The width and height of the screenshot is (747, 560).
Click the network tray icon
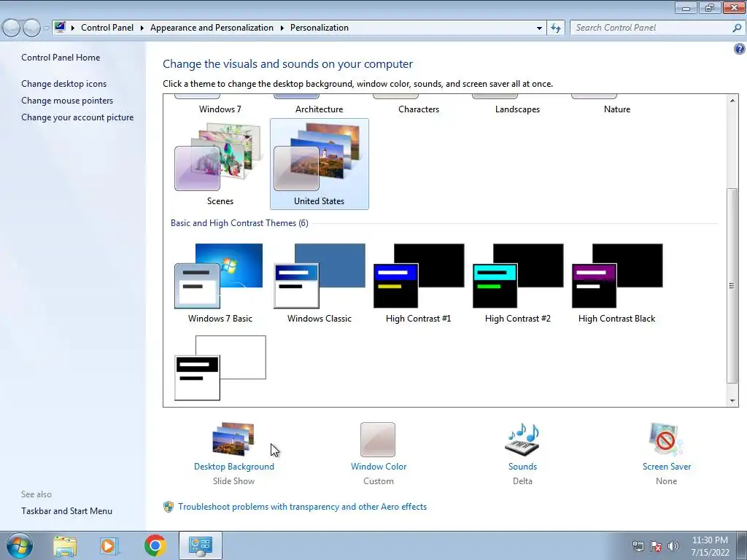tap(638, 546)
